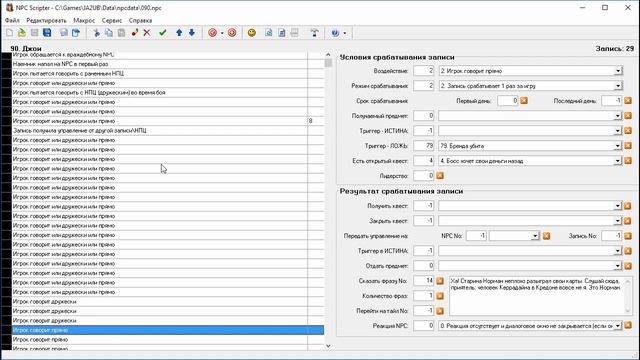Click the red X Delete record icon
The image size is (640, 360).
click(147, 33)
